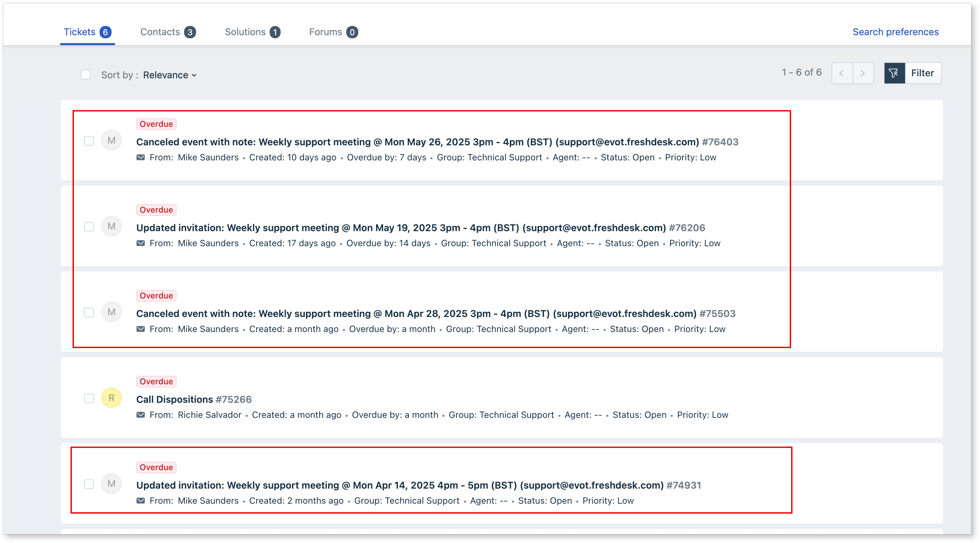Click the Filter button label

pos(922,73)
